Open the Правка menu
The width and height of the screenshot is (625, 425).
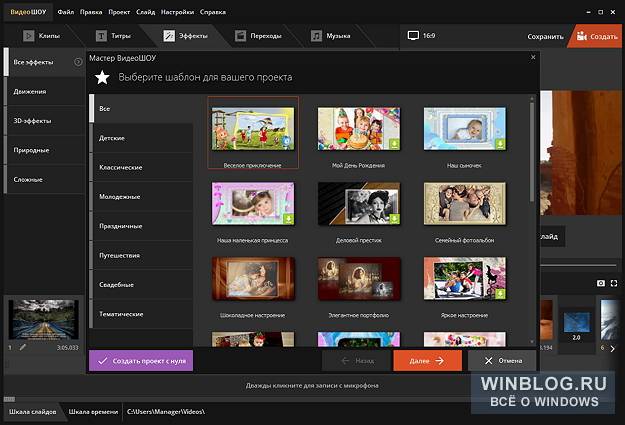pyautogui.click(x=91, y=12)
